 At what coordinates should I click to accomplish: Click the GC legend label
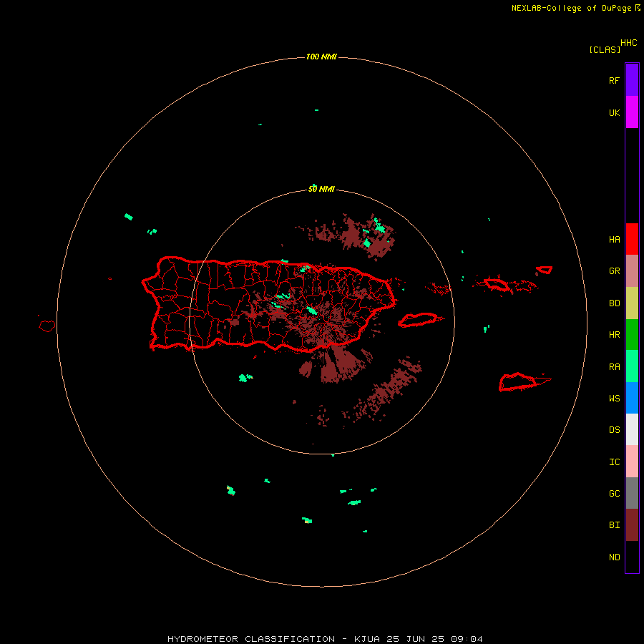tap(614, 494)
